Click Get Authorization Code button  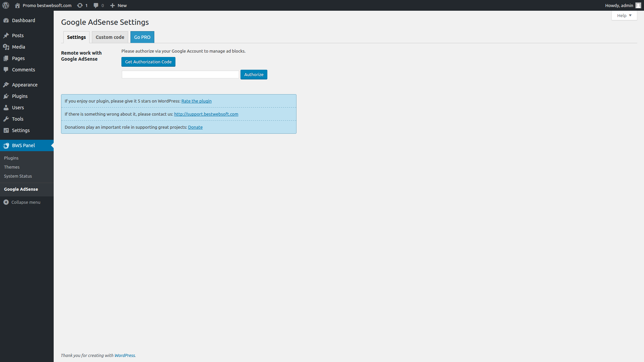coord(148,62)
